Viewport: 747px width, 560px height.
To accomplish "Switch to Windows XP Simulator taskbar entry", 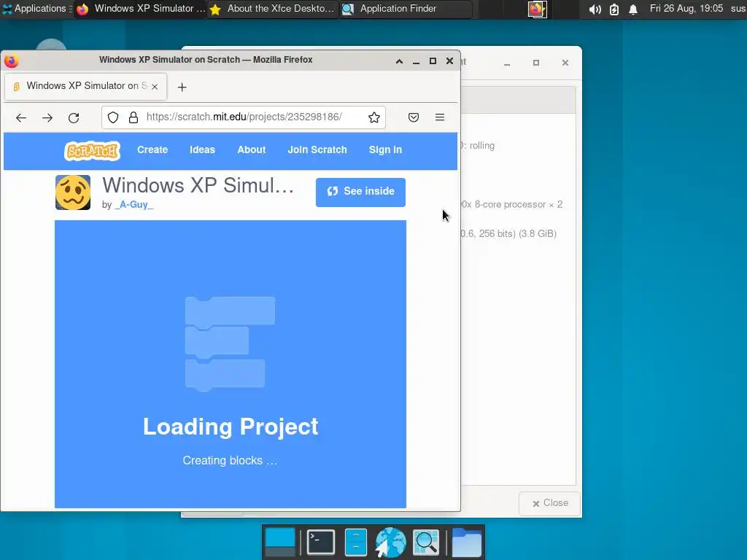I will [x=141, y=9].
